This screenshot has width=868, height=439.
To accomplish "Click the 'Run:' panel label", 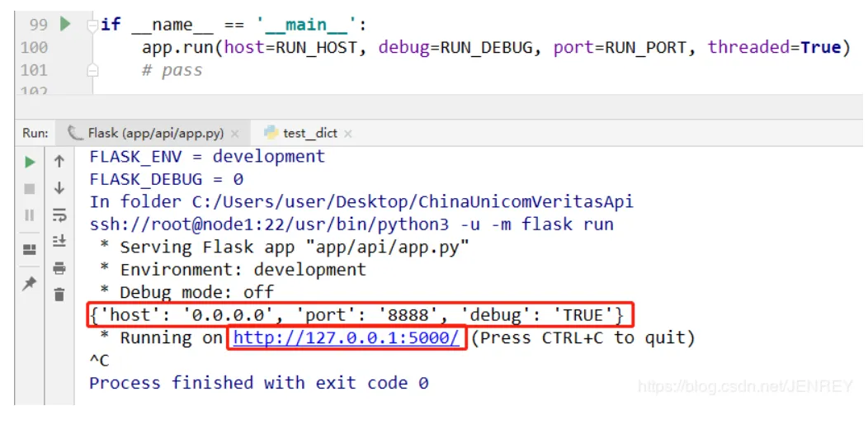I will tap(35, 134).
